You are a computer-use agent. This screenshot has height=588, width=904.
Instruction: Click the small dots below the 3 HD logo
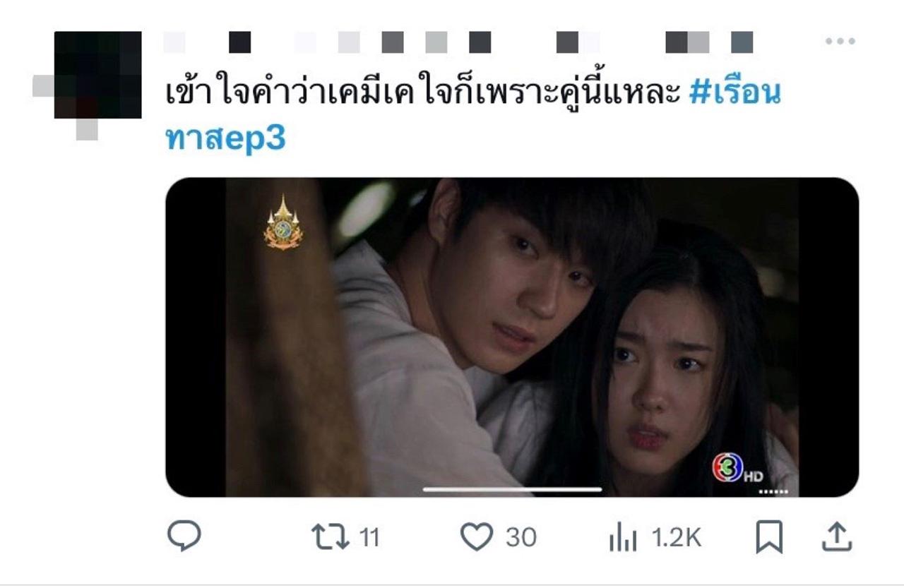coord(772,491)
